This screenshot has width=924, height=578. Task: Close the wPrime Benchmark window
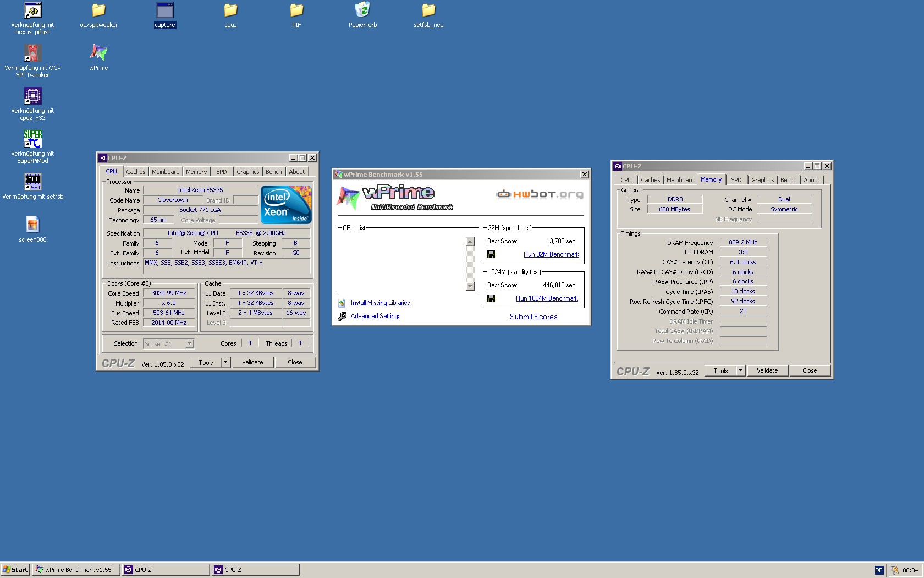pos(585,175)
